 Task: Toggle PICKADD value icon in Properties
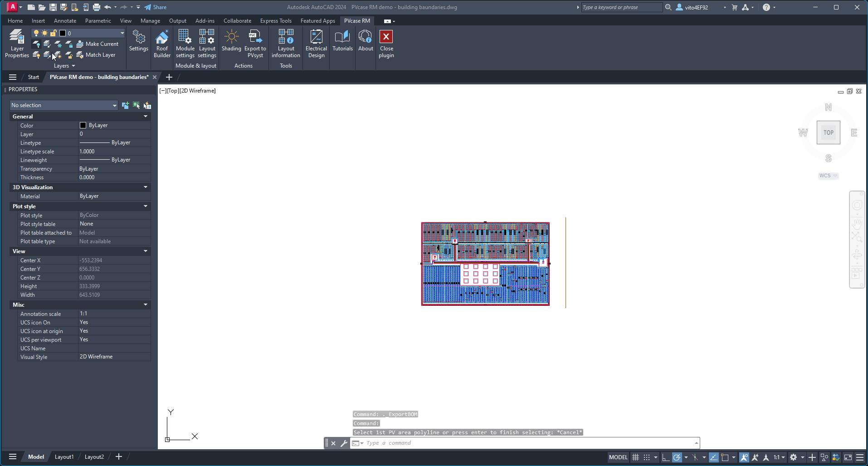point(126,105)
